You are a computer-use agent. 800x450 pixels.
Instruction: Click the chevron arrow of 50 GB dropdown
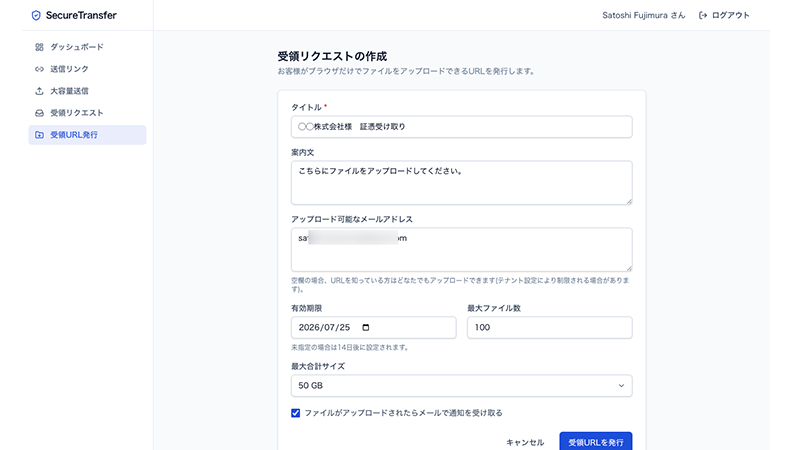click(x=621, y=386)
